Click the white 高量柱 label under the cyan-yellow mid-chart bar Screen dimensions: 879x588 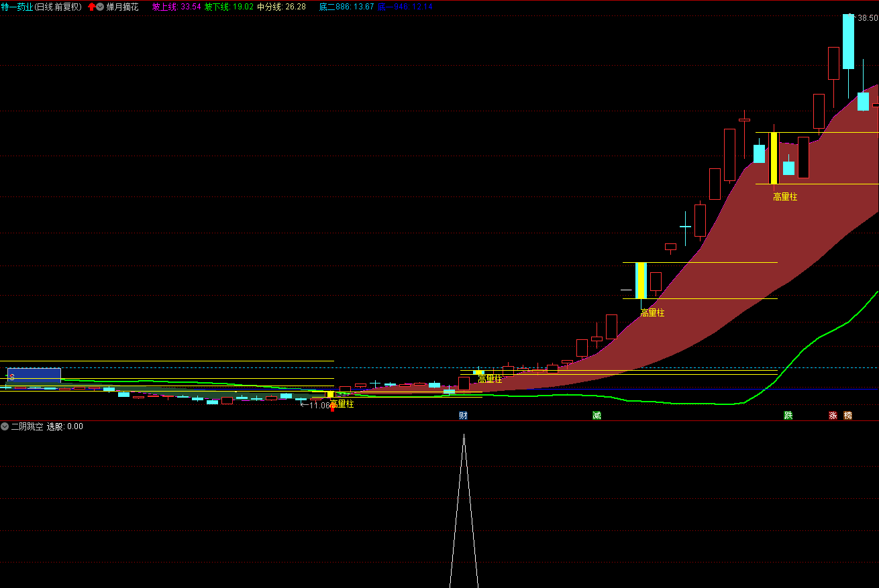click(652, 313)
